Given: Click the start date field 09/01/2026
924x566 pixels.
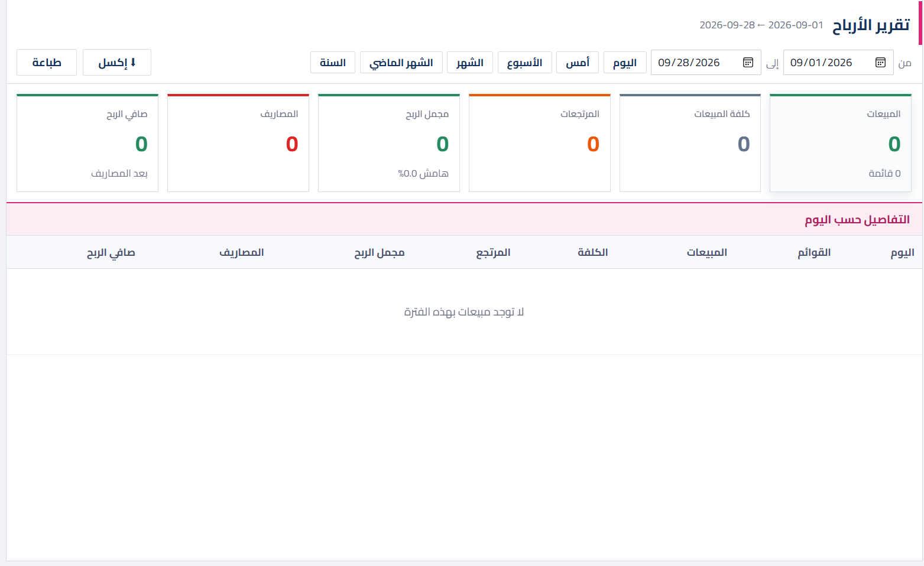Looking at the screenshot, I should click(838, 63).
